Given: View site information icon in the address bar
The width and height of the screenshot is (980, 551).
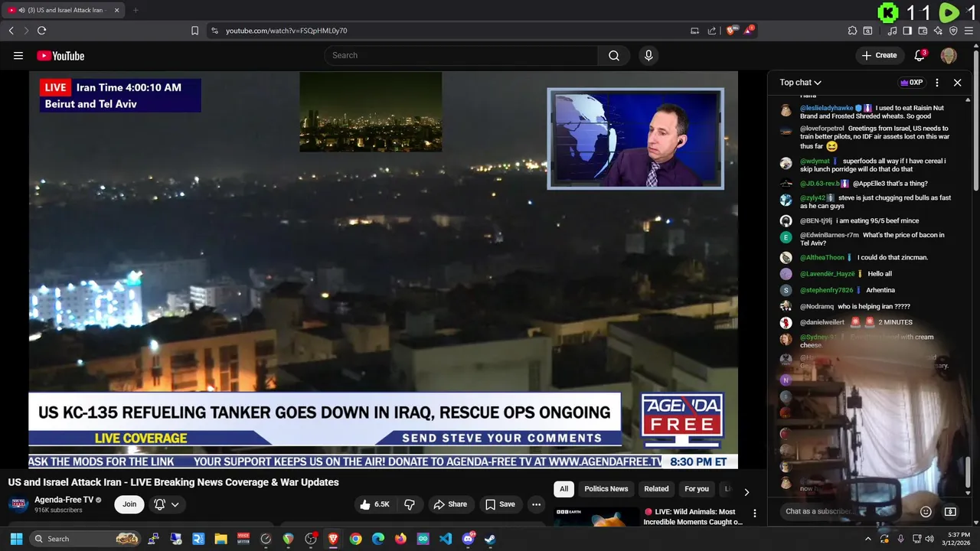Looking at the screenshot, I should click(x=214, y=31).
